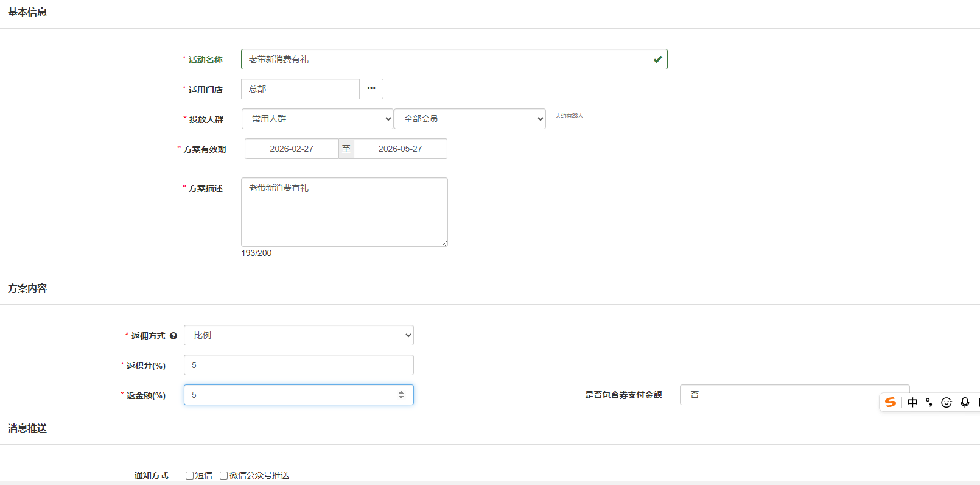The image size is (980, 485).
Task: Click the help icon beside 返佣方式
Action: (x=173, y=336)
